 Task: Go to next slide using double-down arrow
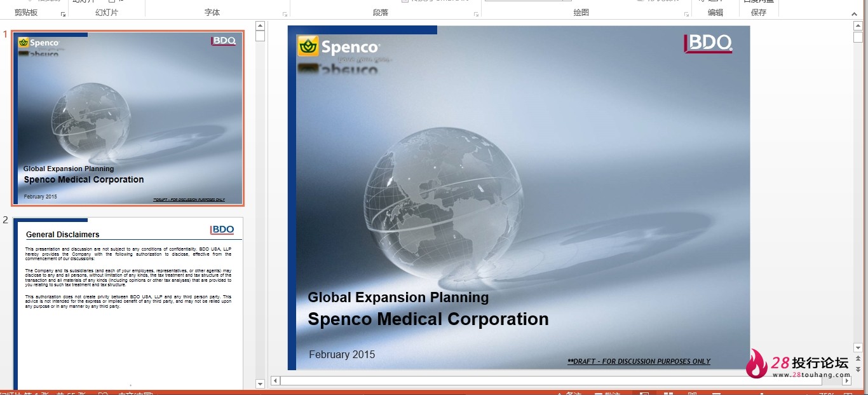pyautogui.click(x=858, y=369)
